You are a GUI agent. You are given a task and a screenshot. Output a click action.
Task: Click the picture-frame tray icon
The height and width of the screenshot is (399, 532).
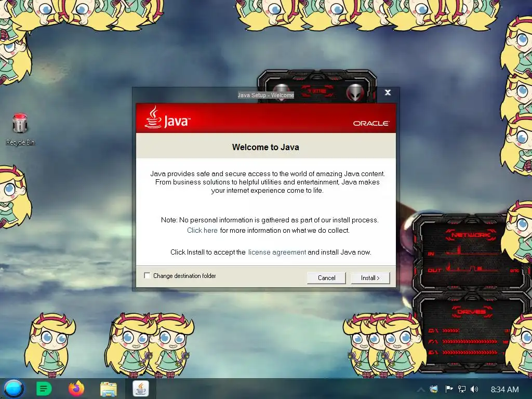(434, 389)
